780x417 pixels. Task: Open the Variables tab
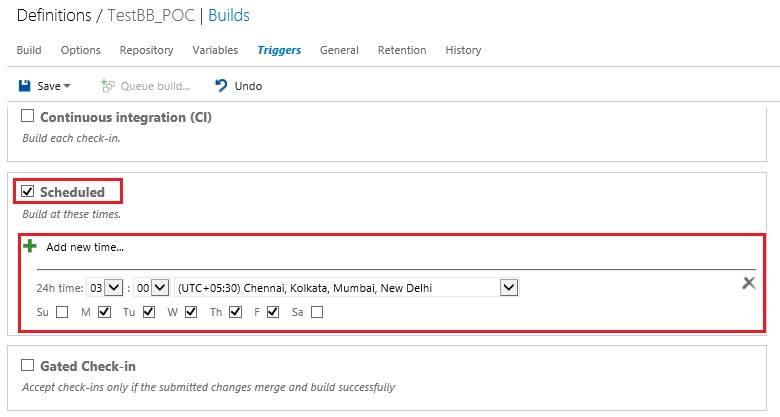(x=215, y=50)
